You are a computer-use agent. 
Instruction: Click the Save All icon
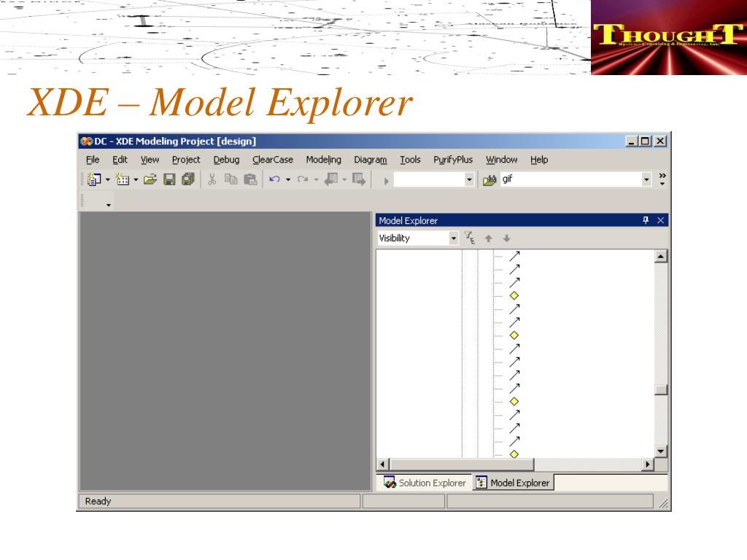coord(188,179)
